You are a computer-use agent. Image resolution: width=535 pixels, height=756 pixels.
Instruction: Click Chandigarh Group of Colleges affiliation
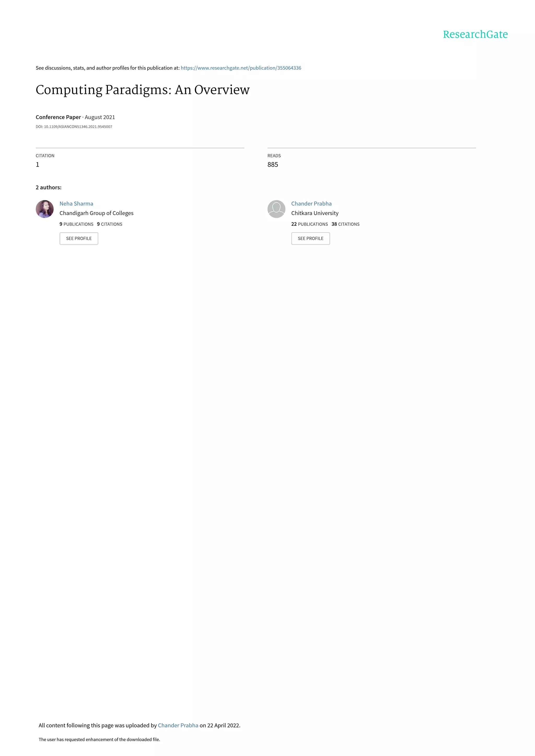(96, 213)
